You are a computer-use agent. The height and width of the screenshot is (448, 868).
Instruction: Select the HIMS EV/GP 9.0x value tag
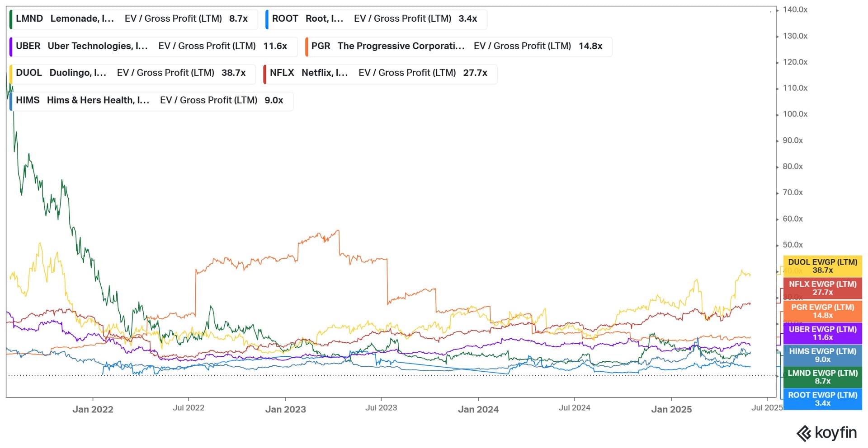click(x=822, y=355)
